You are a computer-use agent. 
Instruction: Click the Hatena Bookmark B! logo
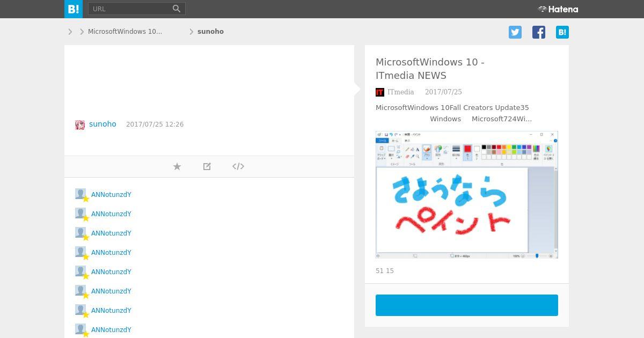click(74, 9)
